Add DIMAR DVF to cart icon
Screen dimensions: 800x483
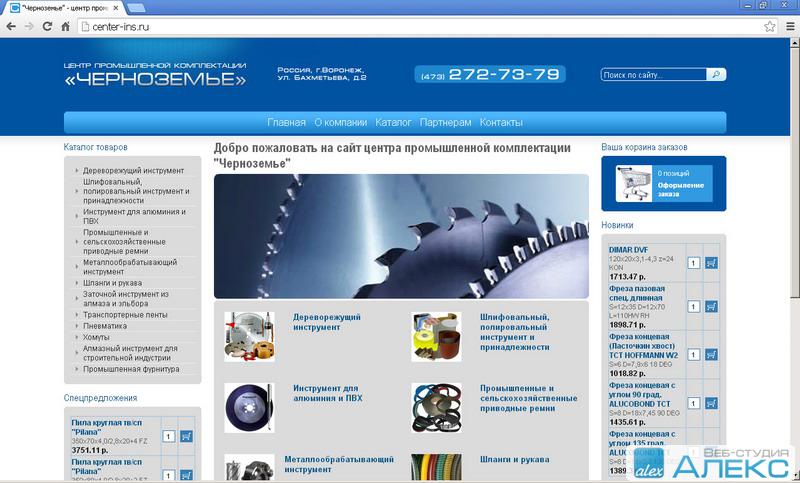(x=712, y=263)
